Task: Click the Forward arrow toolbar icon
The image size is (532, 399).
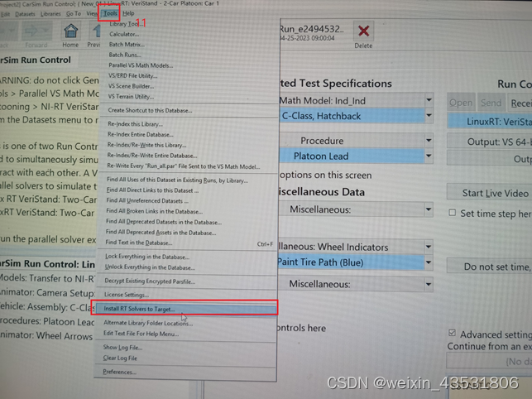Action: [x=36, y=31]
